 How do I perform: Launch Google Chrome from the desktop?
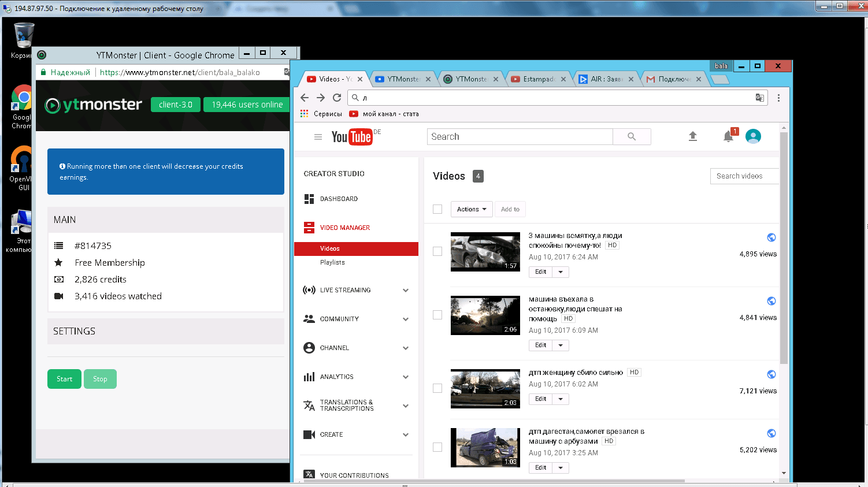click(x=22, y=107)
